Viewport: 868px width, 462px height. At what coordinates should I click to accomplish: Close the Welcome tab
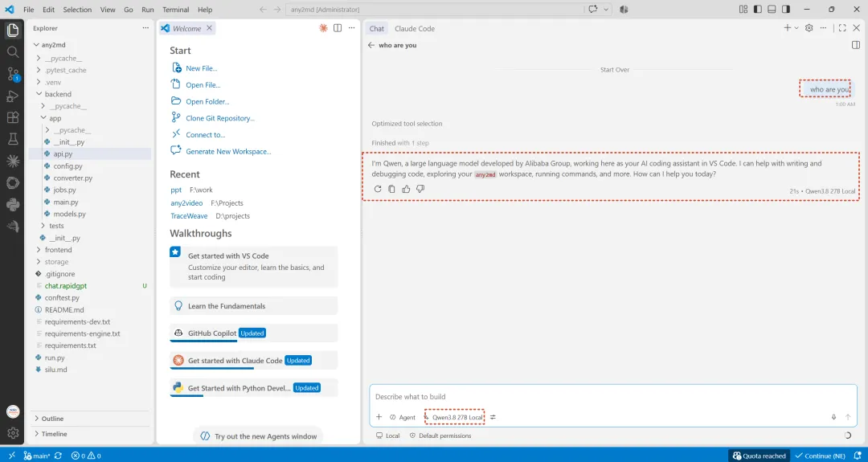(x=209, y=28)
